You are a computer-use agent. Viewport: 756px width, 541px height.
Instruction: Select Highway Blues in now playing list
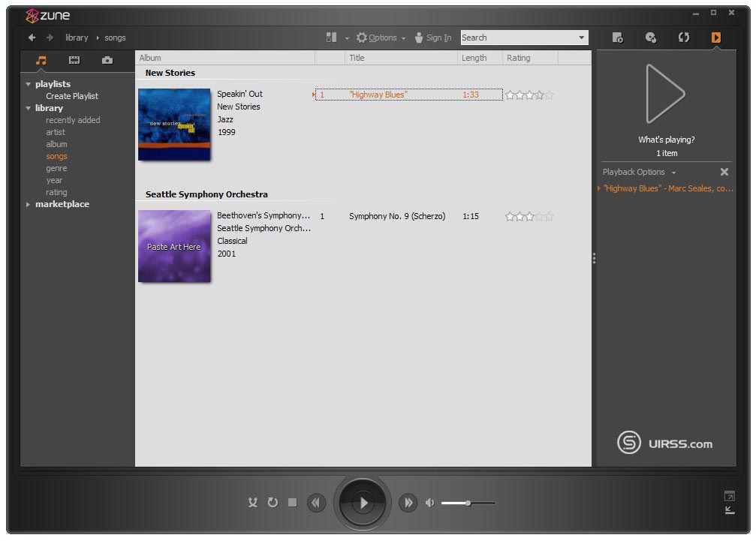coord(668,188)
